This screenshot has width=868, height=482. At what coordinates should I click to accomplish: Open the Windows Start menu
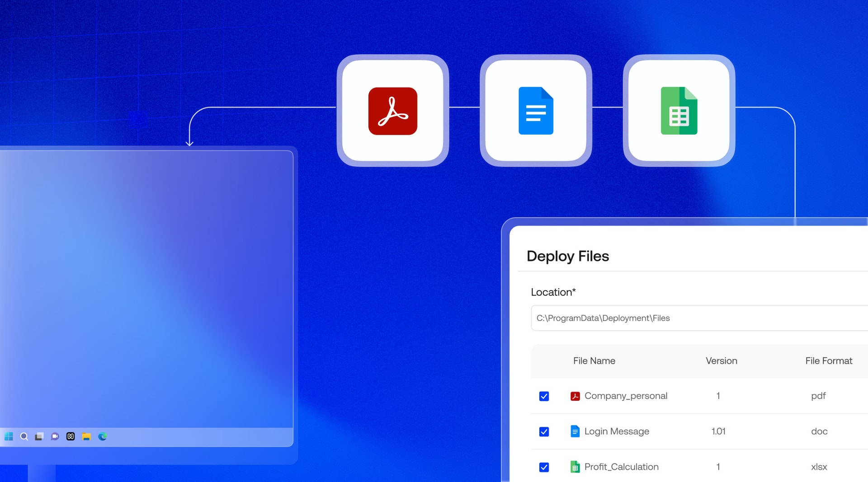(x=9, y=436)
